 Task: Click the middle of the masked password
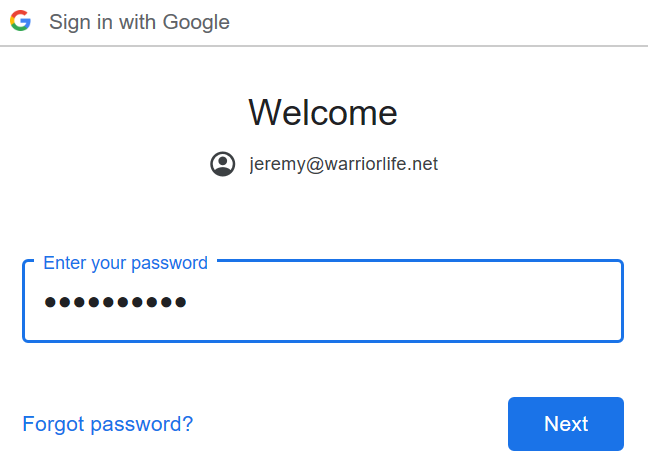click(116, 302)
